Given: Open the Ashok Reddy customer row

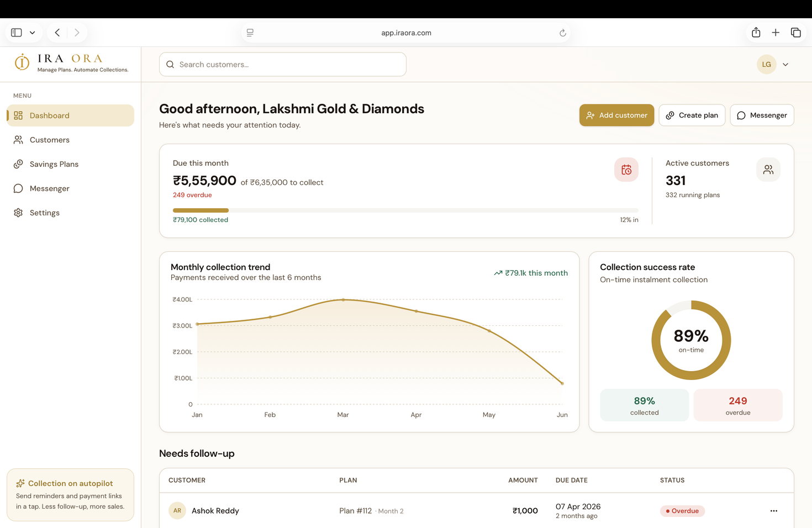Looking at the screenshot, I should [x=477, y=511].
